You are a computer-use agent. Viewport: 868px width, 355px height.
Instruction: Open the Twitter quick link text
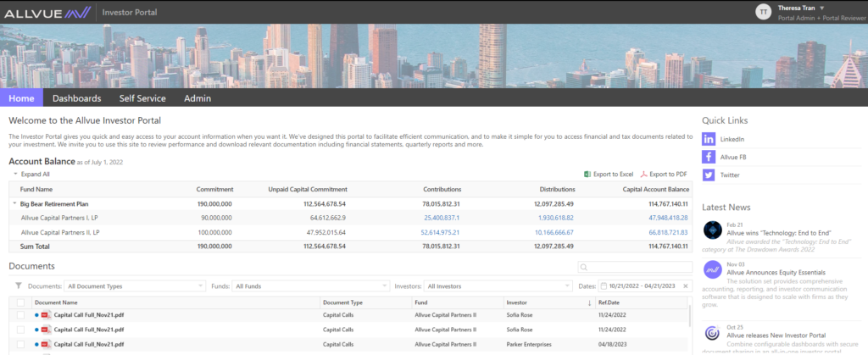pos(730,175)
